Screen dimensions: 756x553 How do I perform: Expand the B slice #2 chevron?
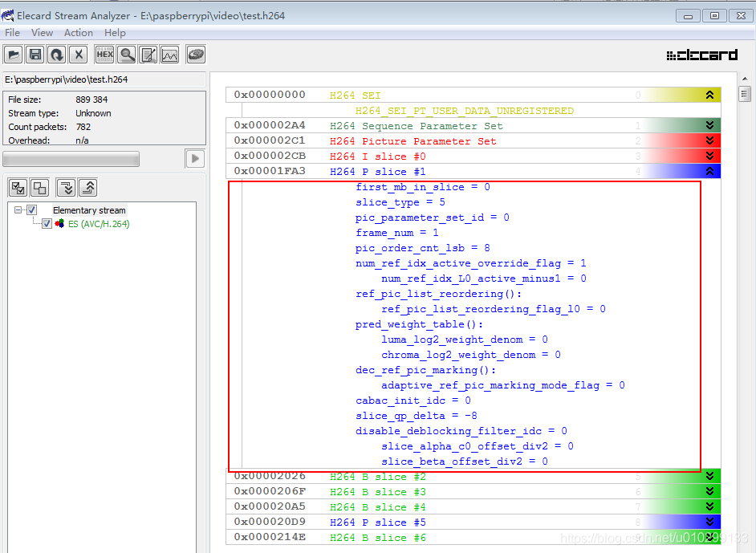point(709,476)
